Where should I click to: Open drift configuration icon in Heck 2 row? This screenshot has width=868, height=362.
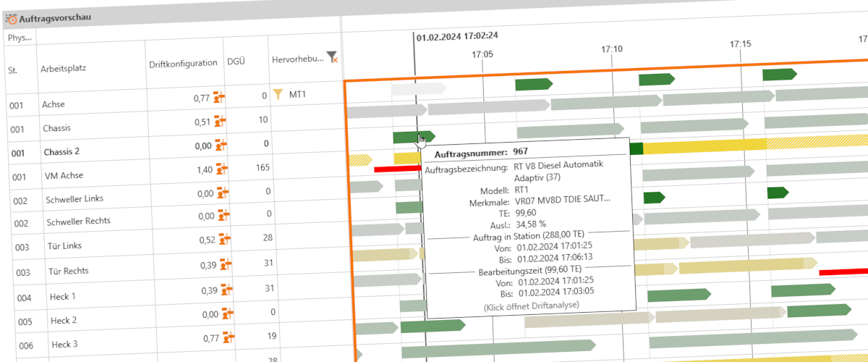click(228, 313)
